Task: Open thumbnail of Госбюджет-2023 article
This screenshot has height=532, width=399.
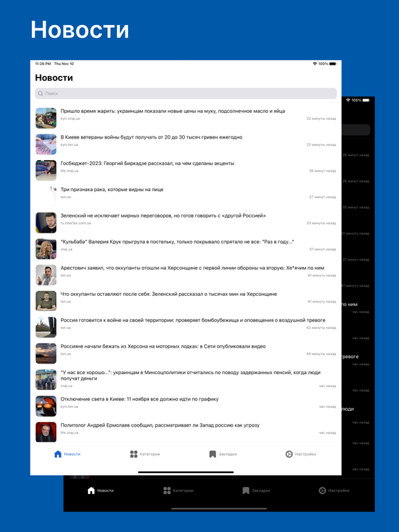Action: tap(46, 170)
